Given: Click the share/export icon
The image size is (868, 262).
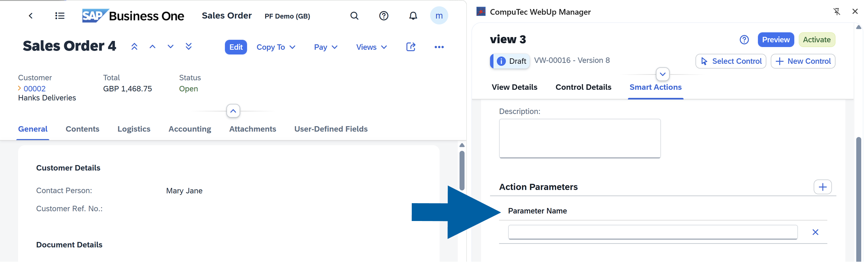Looking at the screenshot, I should [411, 47].
